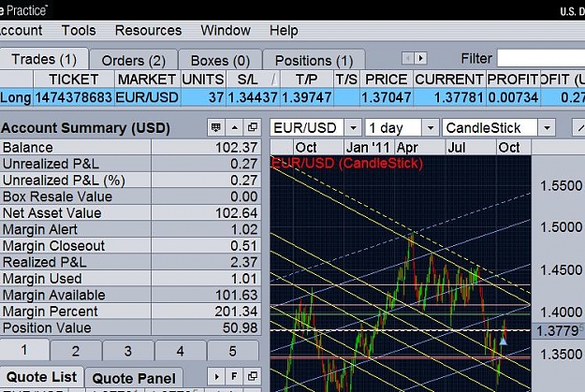Detach the Account Summary panel

(253, 127)
